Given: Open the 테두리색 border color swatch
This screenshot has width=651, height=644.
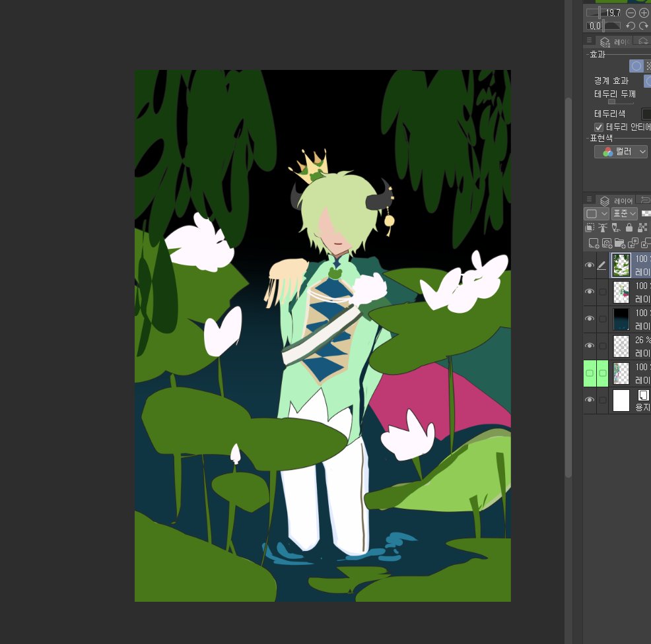Looking at the screenshot, I should tap(646, 113).
